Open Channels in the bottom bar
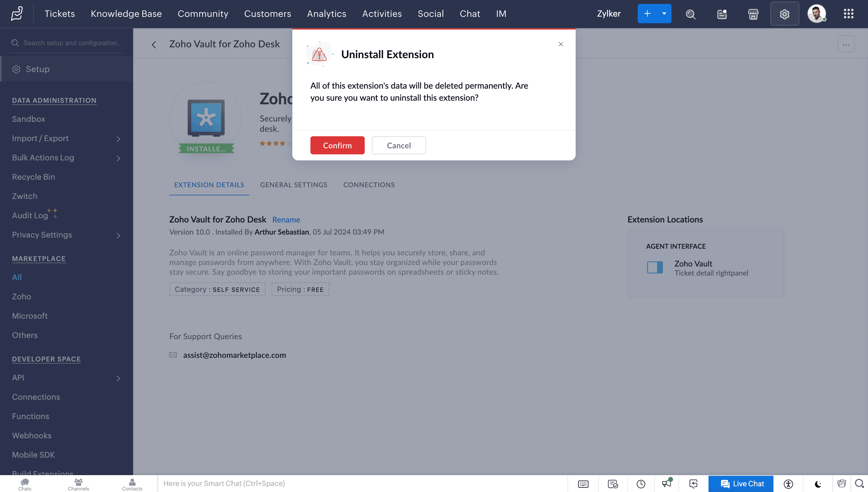 (x=78, y=484)
